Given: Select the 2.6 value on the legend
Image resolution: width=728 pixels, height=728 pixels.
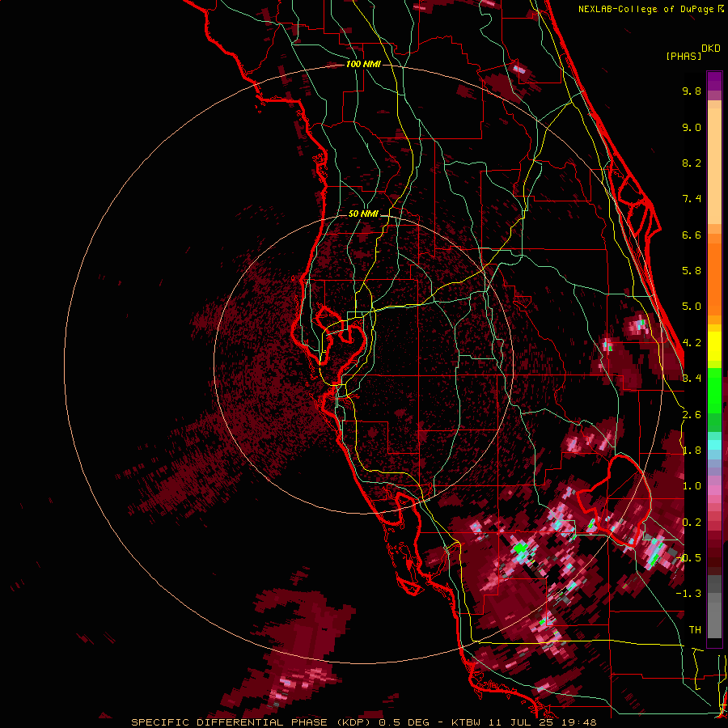Looking at the screenshot, I should 692,415.
